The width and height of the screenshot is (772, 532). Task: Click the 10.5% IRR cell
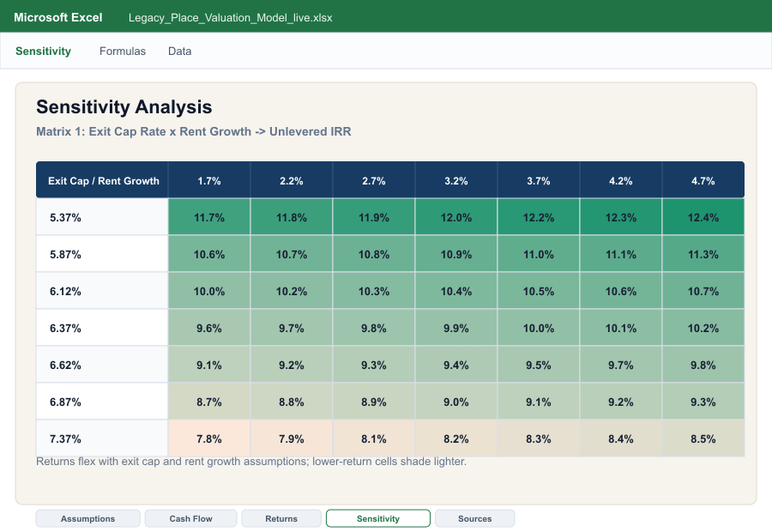(x=539, y=291)
